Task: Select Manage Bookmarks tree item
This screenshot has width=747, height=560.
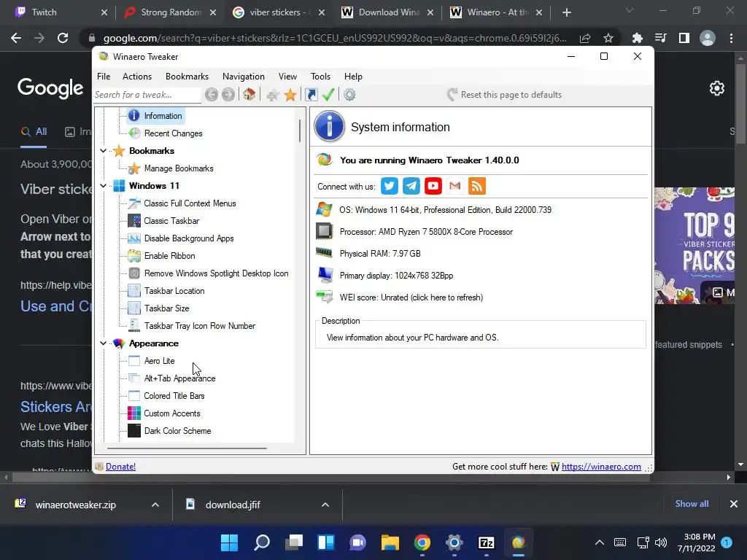Action: (179, 168)
